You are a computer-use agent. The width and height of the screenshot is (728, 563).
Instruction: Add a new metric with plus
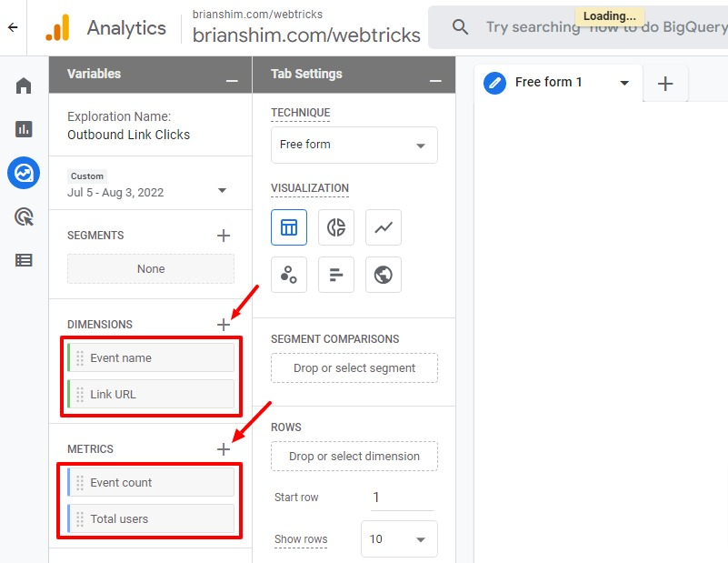pos(224,449)
